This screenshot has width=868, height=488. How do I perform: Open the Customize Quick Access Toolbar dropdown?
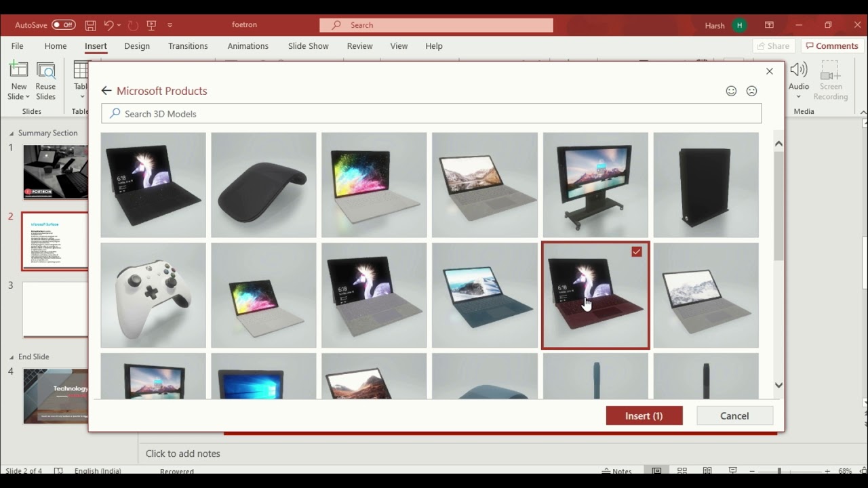170,25
